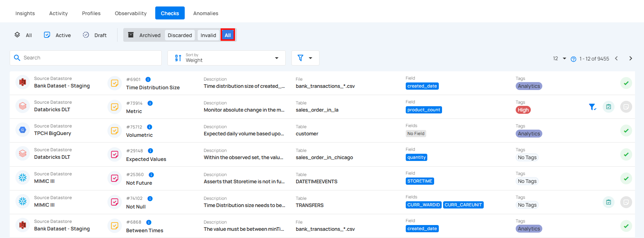Click the green checkmark in Expected Values row
The height and width of the screenshot is (238, 644).
point(626,154)
